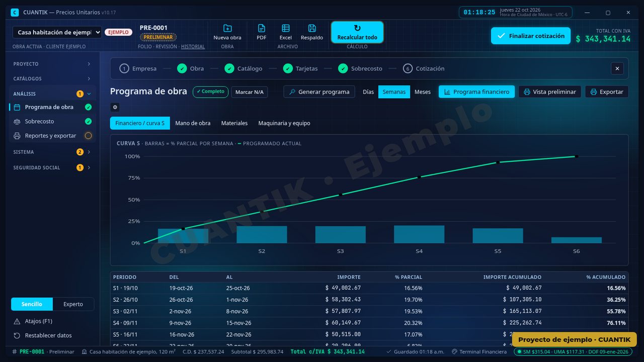Switch to the Materiales tab
The width and height of the screenshot is (644, 362).
coord(234,123)
